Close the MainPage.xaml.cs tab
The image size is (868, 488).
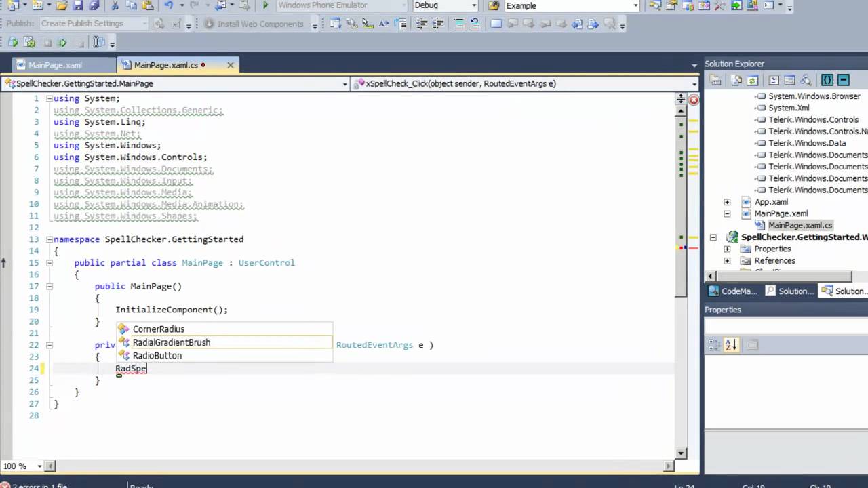pos(231,65)
